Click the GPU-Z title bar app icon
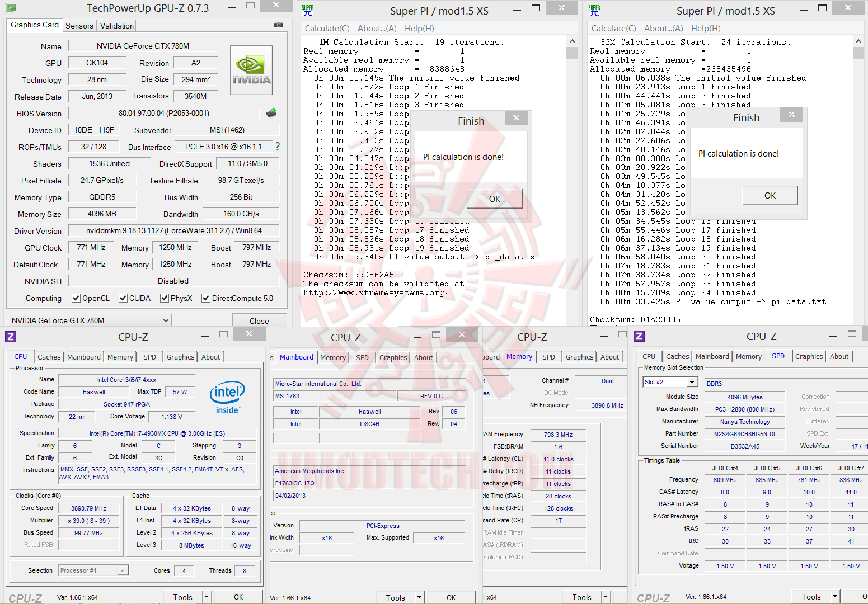 (11, 8)
